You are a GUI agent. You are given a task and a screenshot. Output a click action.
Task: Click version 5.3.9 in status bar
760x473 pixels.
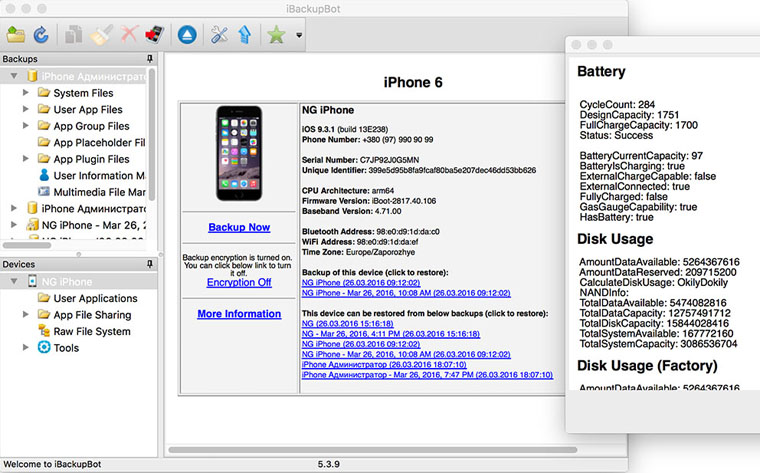(x=329, y=464)
